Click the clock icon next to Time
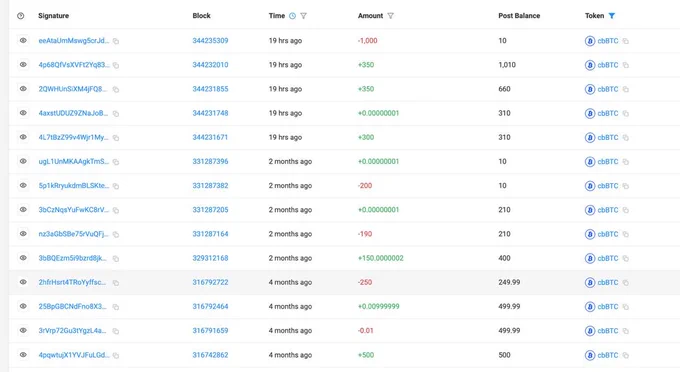This screenshot has width=680, height=372. pos(292,16)
